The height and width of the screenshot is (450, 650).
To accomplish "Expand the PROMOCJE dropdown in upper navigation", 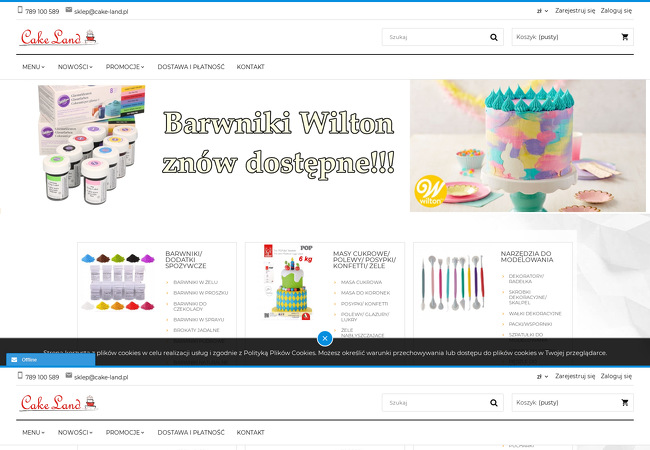I will pos(125,67).
